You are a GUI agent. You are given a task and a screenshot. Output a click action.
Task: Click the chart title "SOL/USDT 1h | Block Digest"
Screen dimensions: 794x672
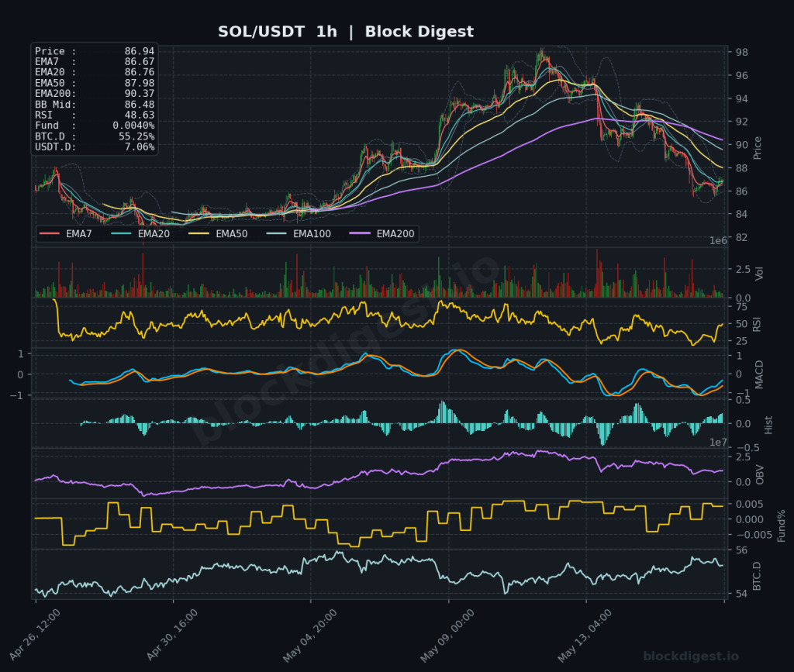pos(346,31)
